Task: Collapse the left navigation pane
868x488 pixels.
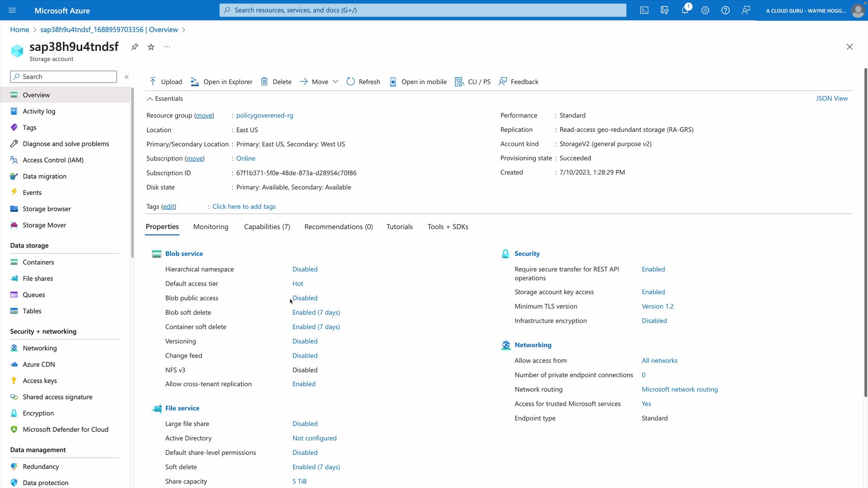Action: [127, 77]
